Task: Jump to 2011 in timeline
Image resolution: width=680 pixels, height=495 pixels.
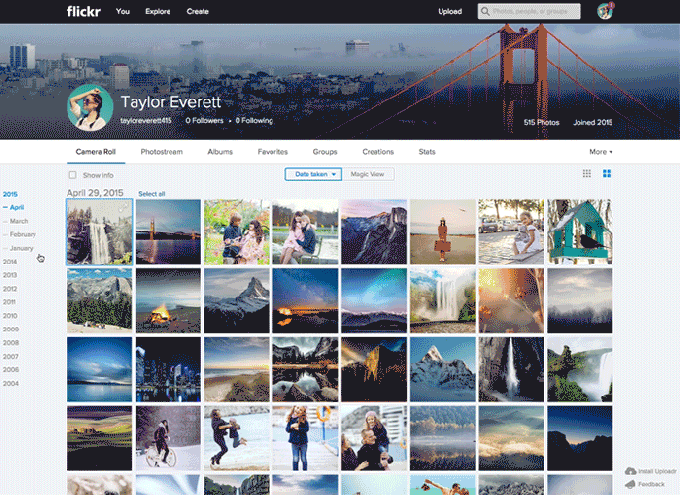Action: tap(9, 302)
